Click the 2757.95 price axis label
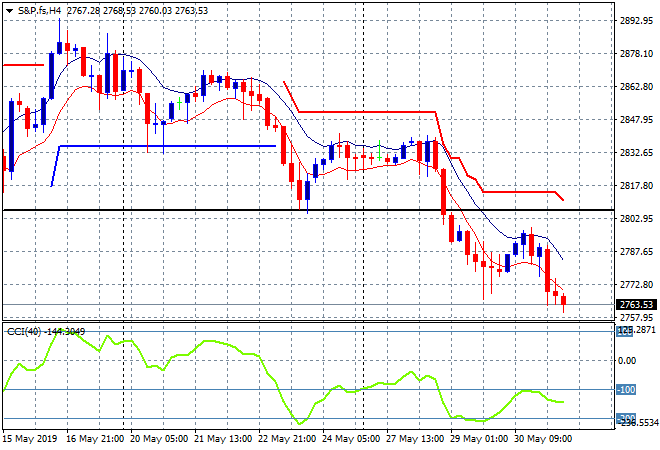 636,317
